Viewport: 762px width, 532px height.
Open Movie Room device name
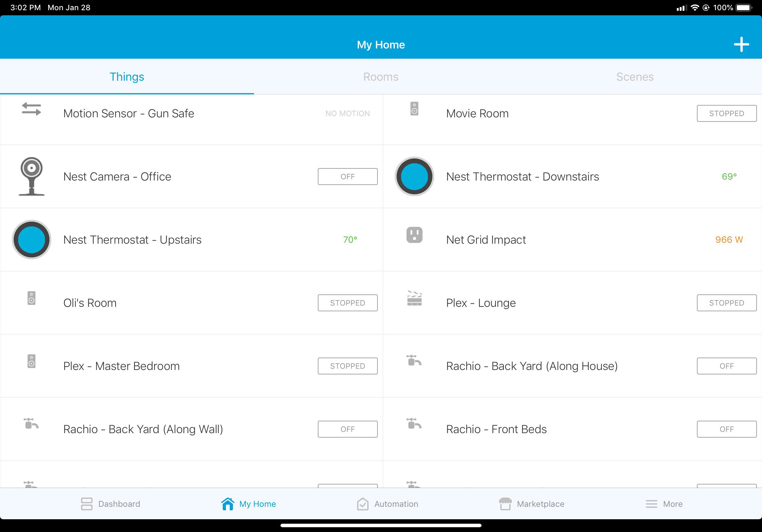point(477,114)
